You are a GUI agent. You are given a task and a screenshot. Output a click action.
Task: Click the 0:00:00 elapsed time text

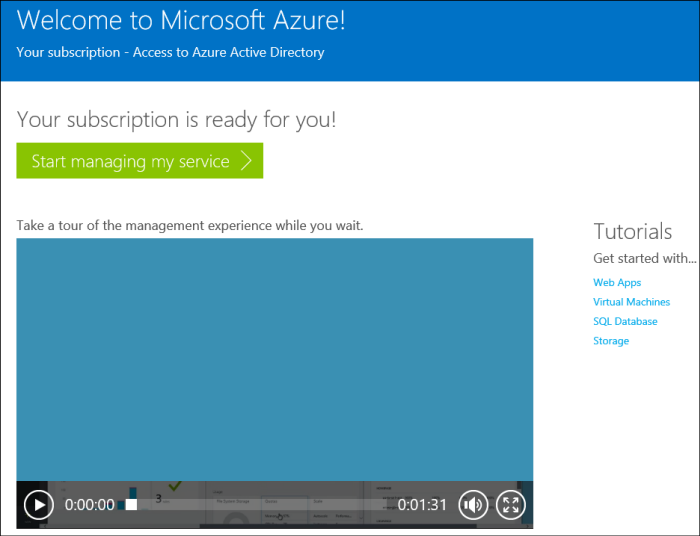pos(89,505)
